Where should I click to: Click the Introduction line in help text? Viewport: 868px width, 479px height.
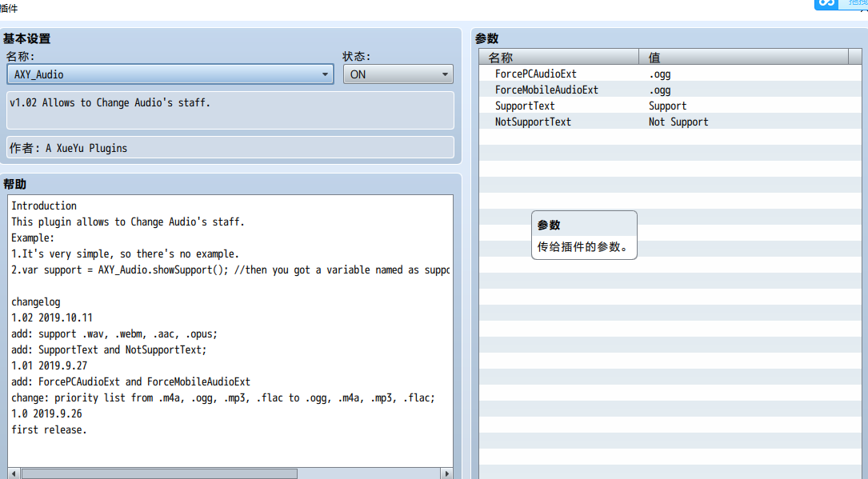click(44, 206)
